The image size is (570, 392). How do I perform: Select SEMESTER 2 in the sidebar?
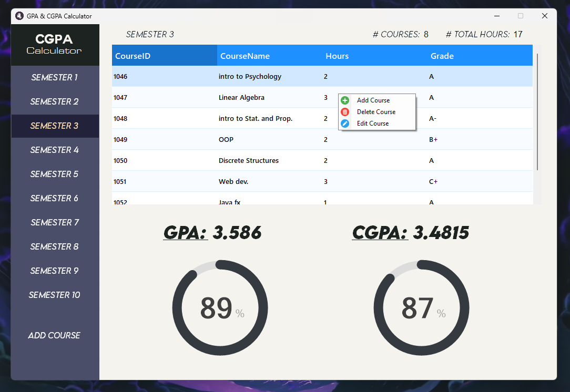[x=54, y=101]
